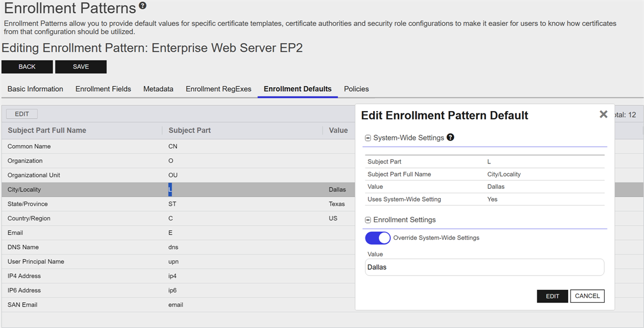Image resolution: width=644 pixels, height=328 pixels.
Task: Switch to the Enrollment Fields tab
Action: [103, 89]
